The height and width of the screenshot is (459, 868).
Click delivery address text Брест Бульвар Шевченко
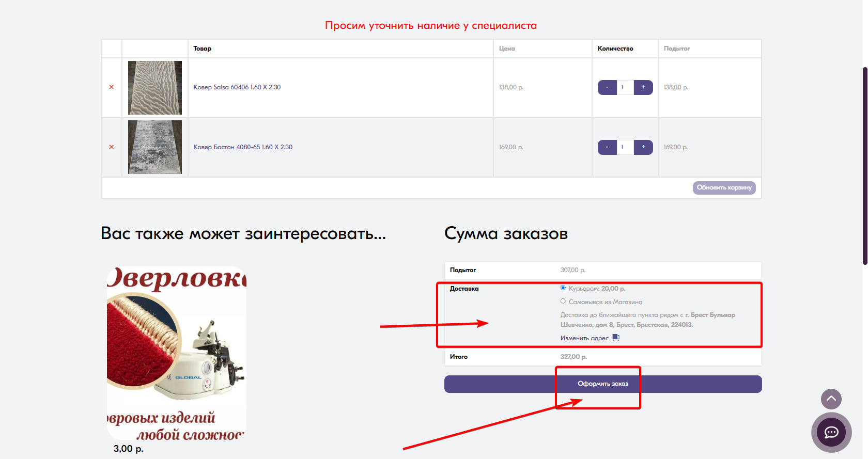click(x=648, y=320)
